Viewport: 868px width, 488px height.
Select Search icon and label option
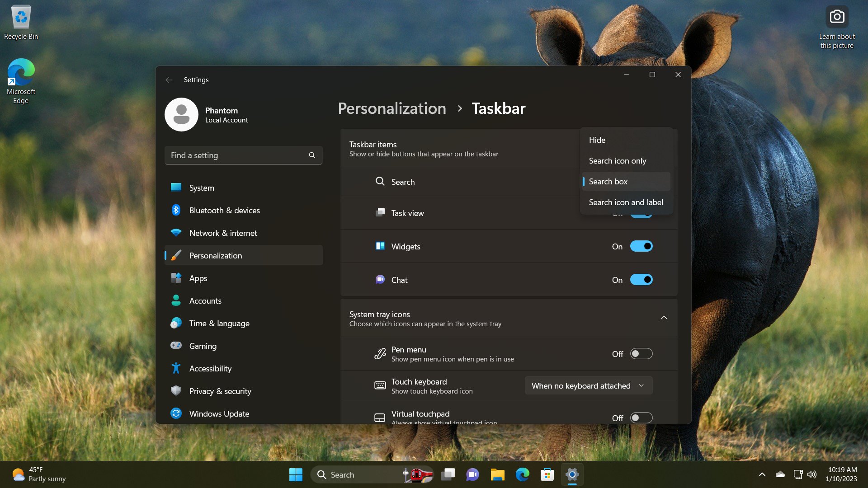click(x=626, y=202)
